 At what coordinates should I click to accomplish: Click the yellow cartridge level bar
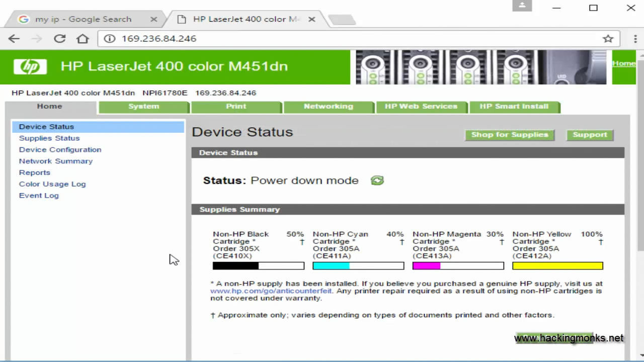pos(557,266)
